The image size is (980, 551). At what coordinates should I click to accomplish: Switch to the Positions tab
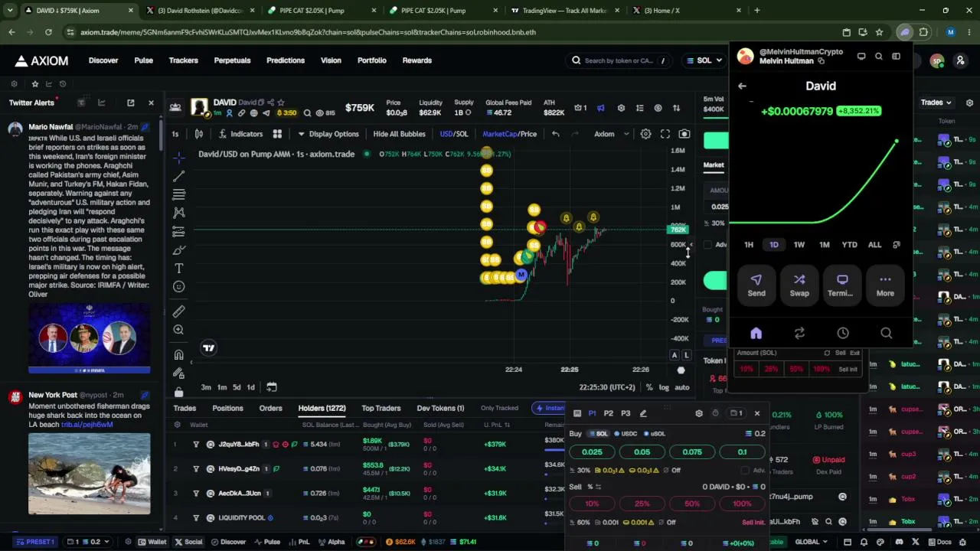click(x=227, y=408)
